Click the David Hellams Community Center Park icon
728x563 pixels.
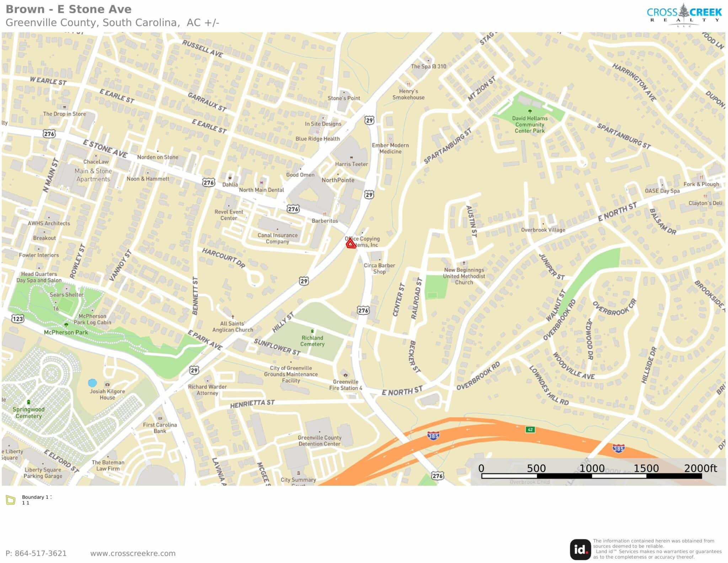(530, 111)
